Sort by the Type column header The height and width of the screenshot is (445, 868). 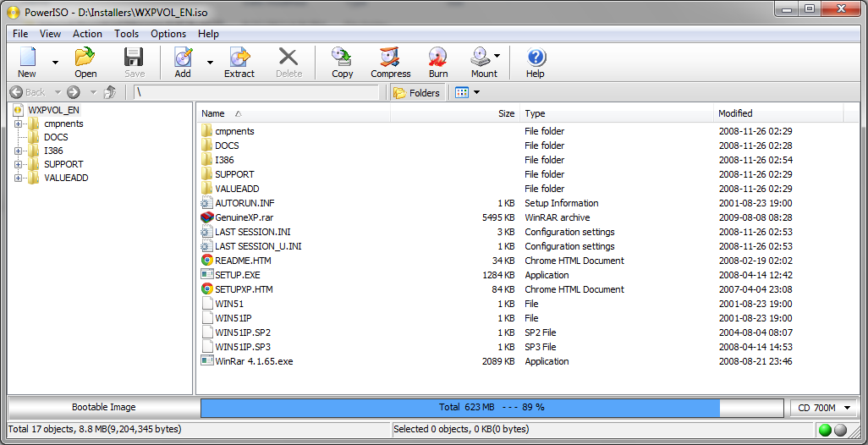617,113
